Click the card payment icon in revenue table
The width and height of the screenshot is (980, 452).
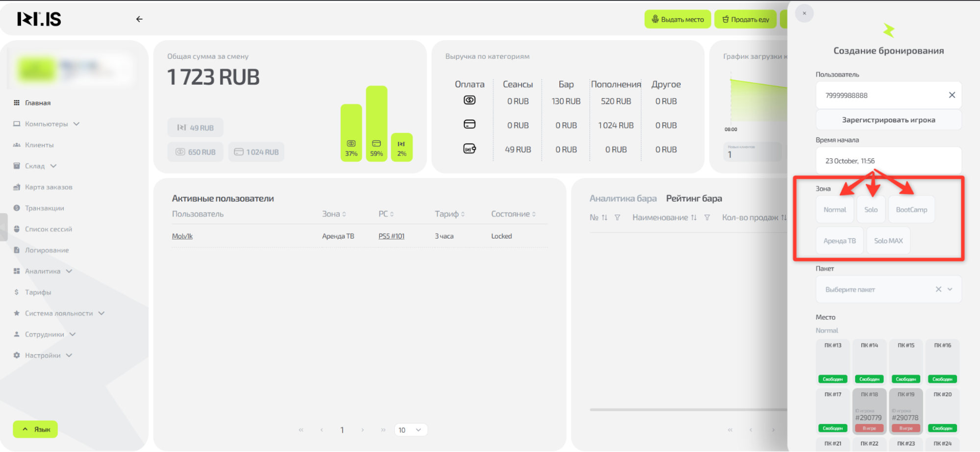point(469,124)
